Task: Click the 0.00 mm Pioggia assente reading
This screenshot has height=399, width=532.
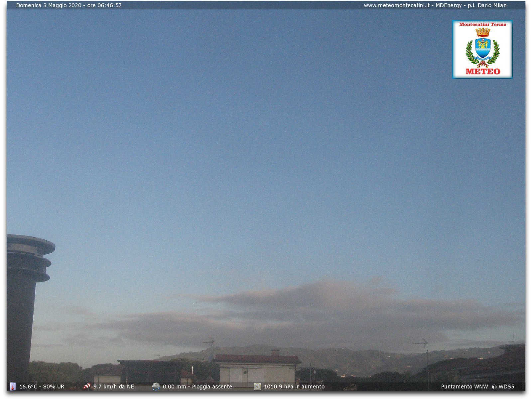Action: [x=198, y=386]
